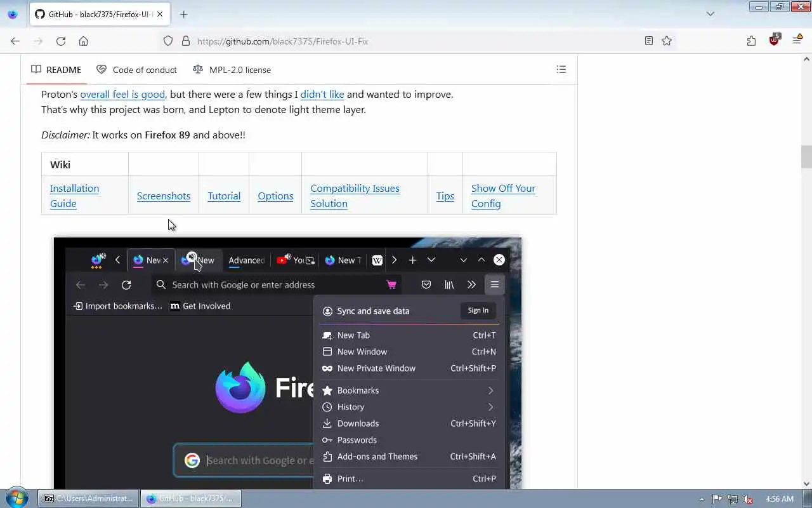Open the network tray icon

[x=733, y=499]
